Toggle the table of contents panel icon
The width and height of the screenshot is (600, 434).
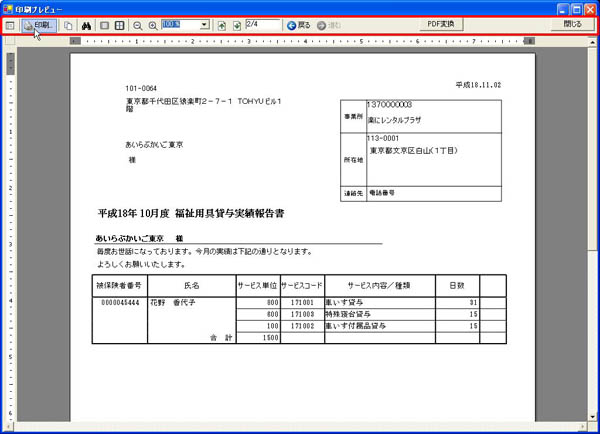10,26
